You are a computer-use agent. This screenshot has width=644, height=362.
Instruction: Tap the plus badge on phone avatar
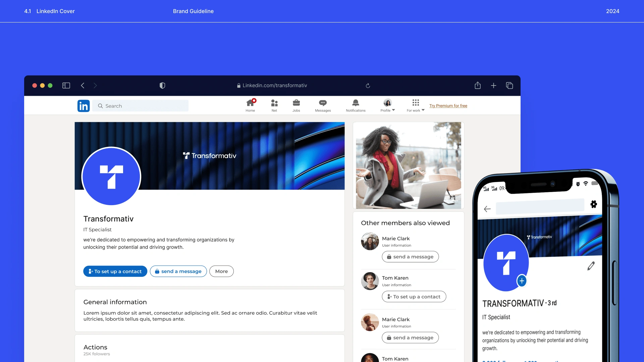click(522, 281)
